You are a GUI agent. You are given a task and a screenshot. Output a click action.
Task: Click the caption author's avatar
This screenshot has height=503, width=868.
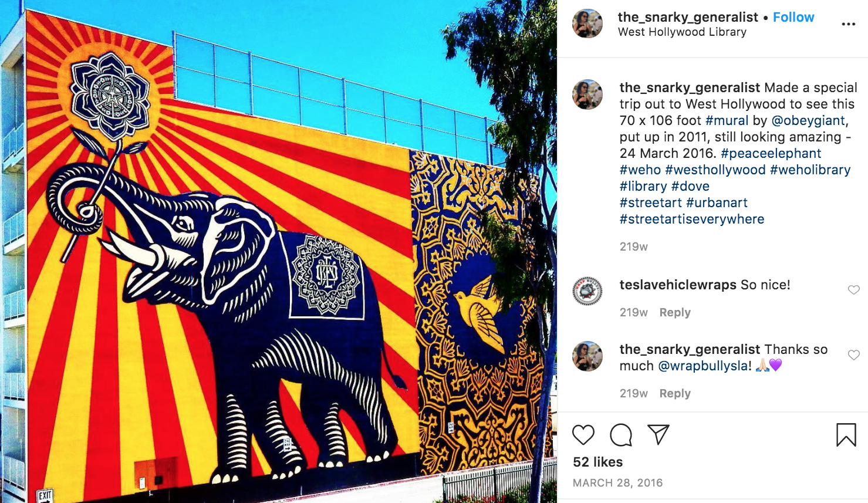(x=587, y=94)
